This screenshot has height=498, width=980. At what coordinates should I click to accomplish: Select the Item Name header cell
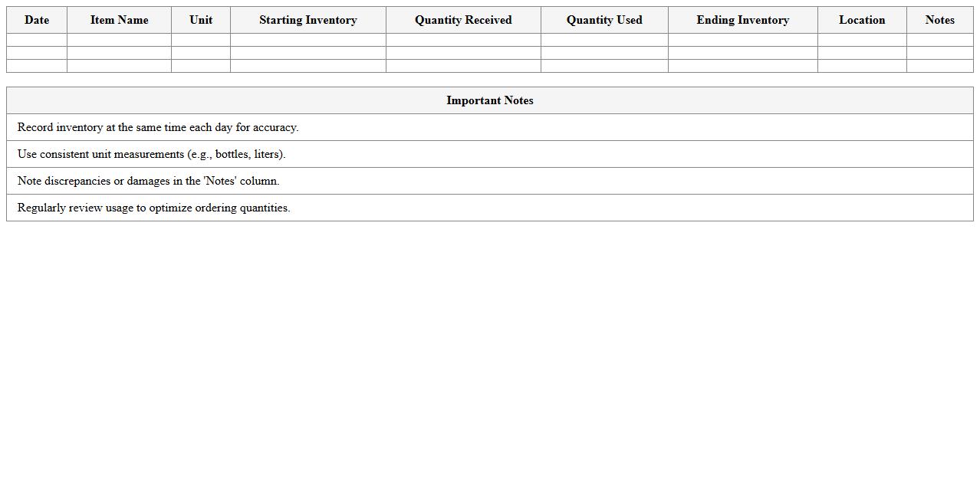(x=119, y=20)
